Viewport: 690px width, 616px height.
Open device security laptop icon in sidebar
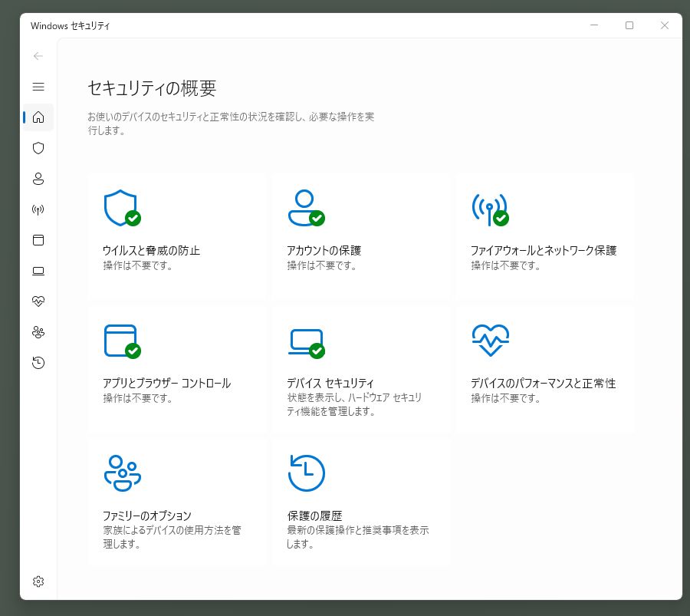tap(38, 271)
